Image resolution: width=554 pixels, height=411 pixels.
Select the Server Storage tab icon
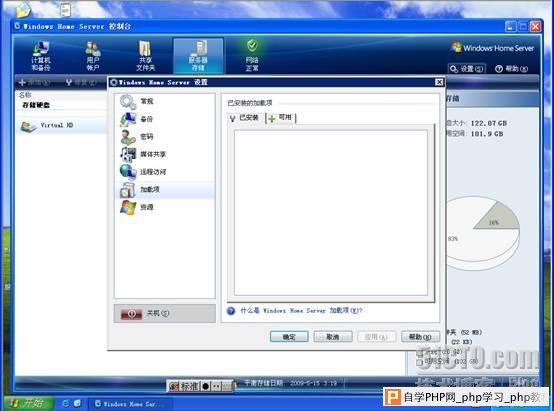click(198, 55)
